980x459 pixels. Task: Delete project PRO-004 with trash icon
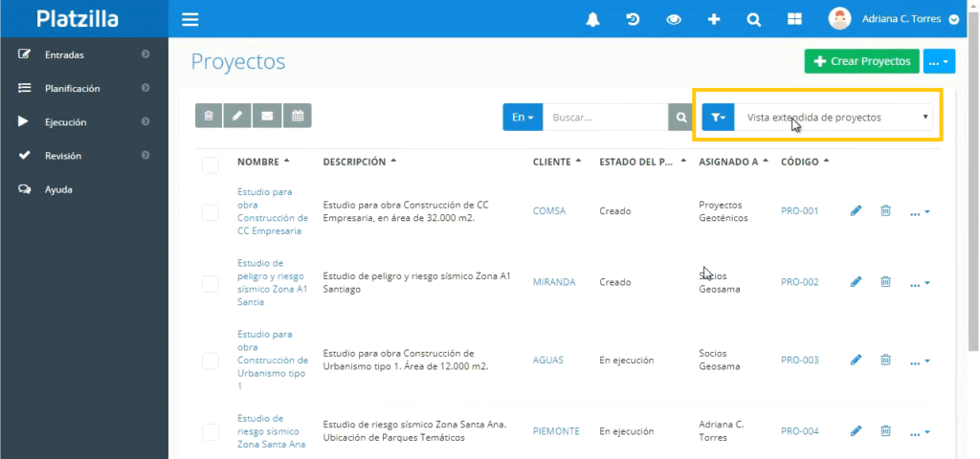click(x=885, y=431)
